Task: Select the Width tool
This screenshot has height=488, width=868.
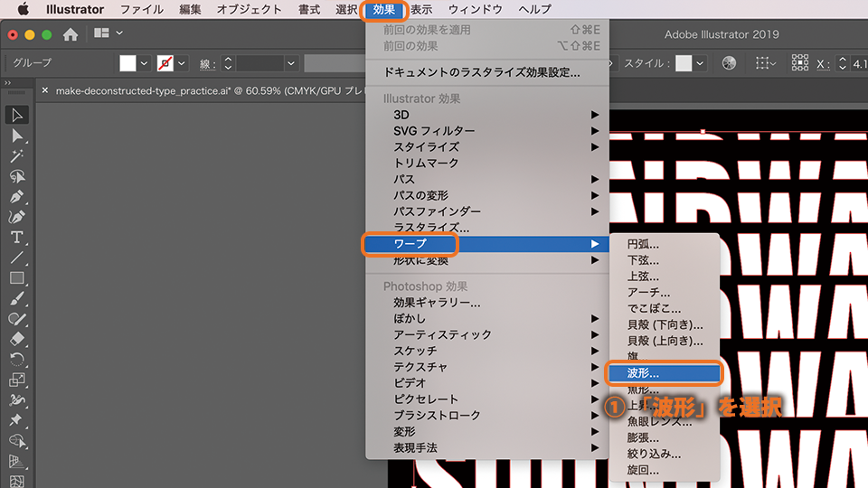Action: (x=16, y=400)
